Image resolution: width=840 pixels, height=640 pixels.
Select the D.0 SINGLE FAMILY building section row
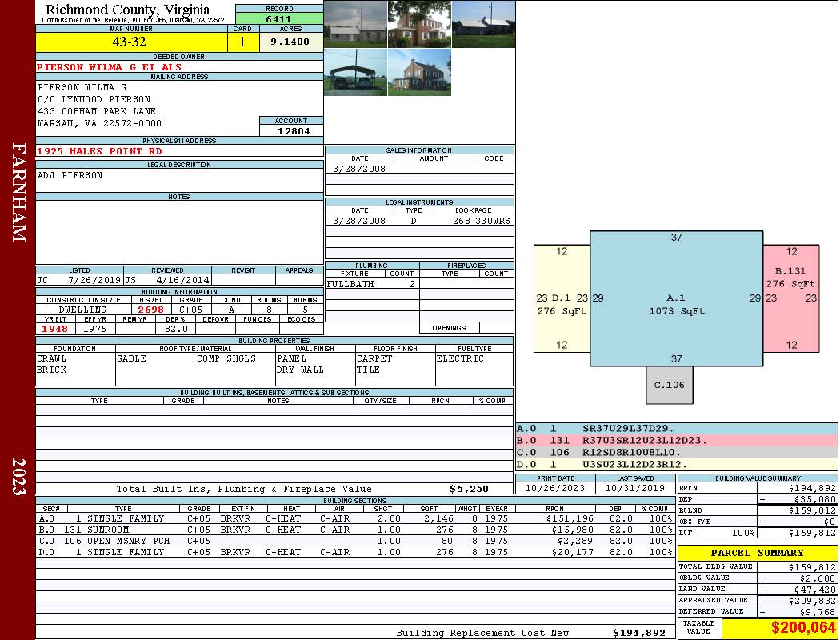354,552
